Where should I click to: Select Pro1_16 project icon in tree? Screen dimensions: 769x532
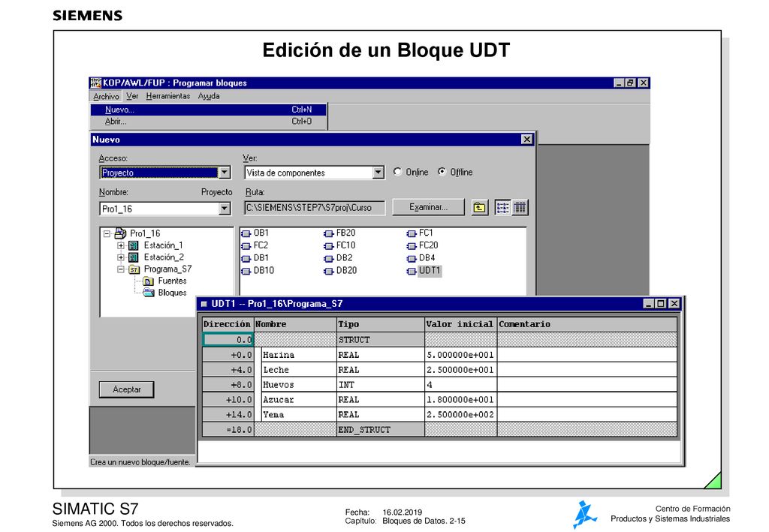[x=120, y=233]
